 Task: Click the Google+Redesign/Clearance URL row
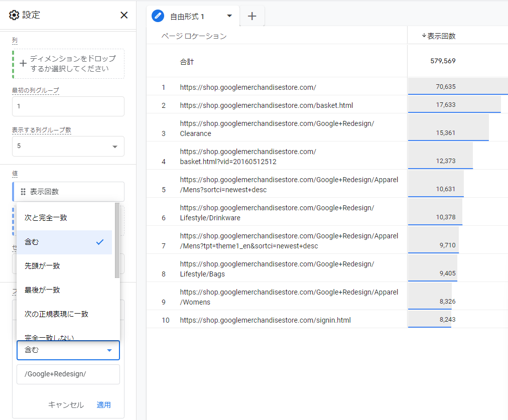click(277, 128)
